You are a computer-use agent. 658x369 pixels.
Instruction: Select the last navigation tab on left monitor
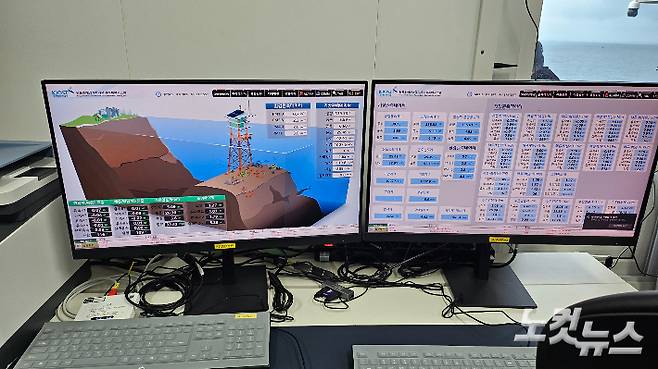pyautogui.click(x=355, y=93)
